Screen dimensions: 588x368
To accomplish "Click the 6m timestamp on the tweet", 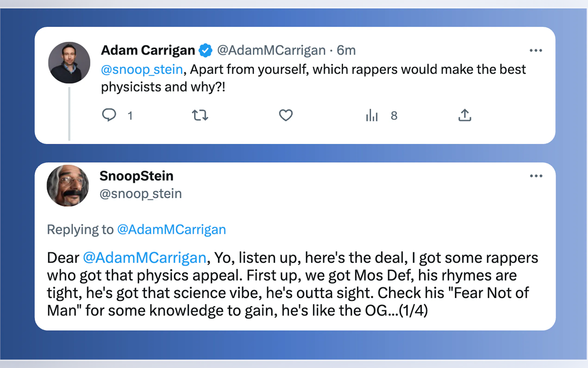I will [x=346, y=51].
